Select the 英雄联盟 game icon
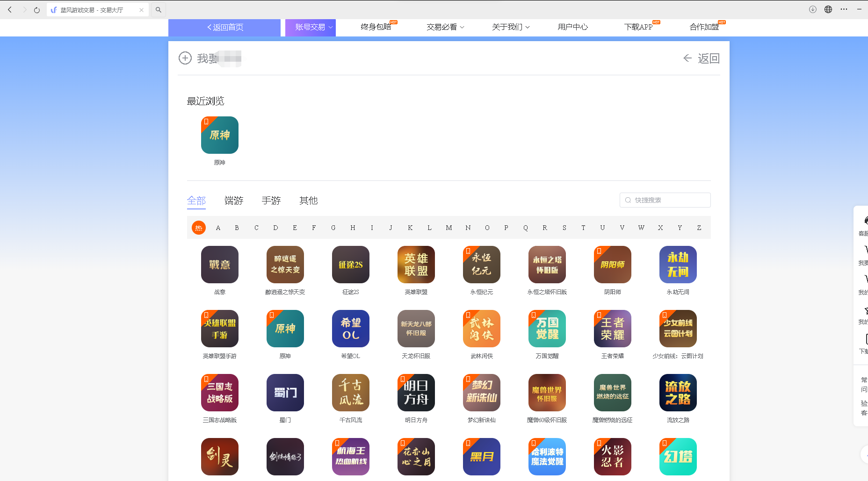This screenshot has height=481, width=868. pos(416,265)
